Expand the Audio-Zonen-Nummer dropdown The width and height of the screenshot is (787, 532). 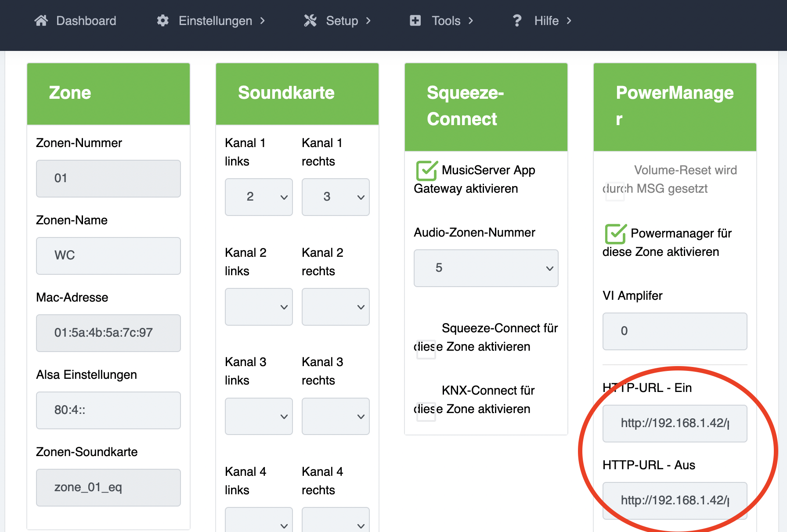(x=486, y=268)
